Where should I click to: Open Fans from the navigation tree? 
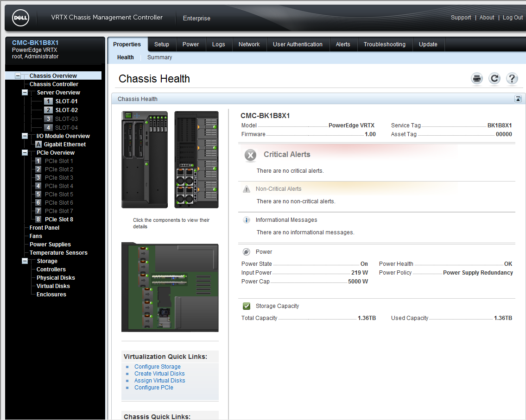click(36, 236)
